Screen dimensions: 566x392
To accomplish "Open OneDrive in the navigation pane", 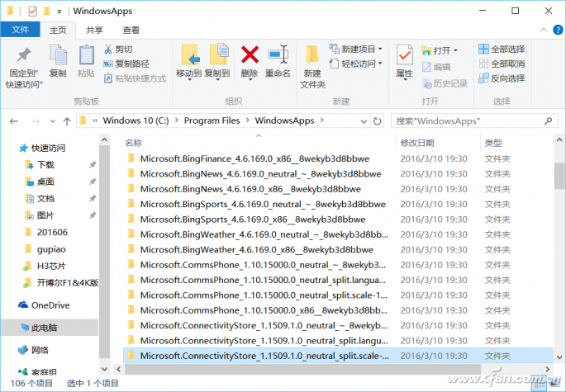I will [x=44, y=305].
